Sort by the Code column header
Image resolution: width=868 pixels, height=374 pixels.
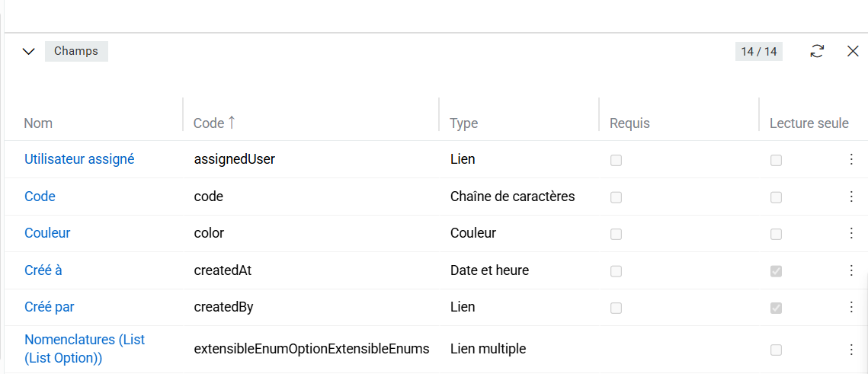[x=209, y=123]
